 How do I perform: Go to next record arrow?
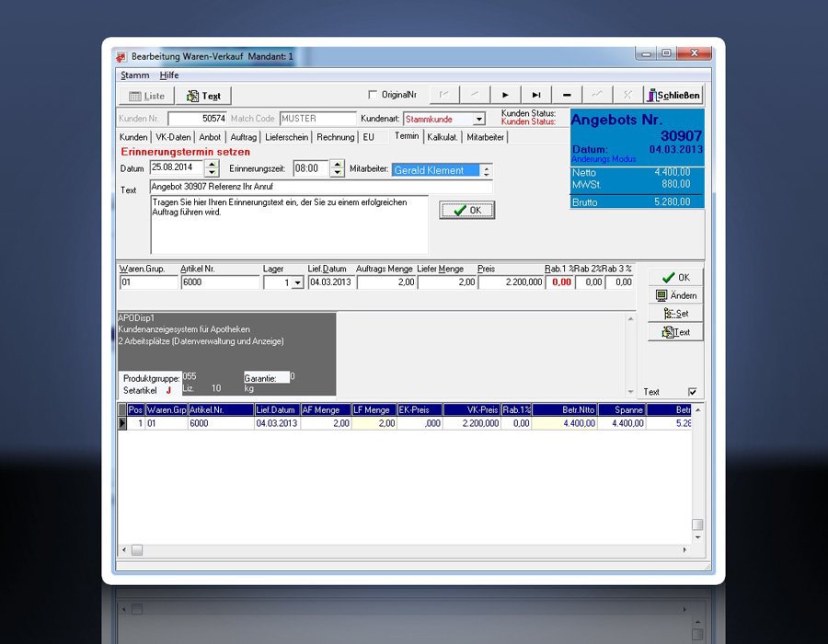[x=505, y=95]
